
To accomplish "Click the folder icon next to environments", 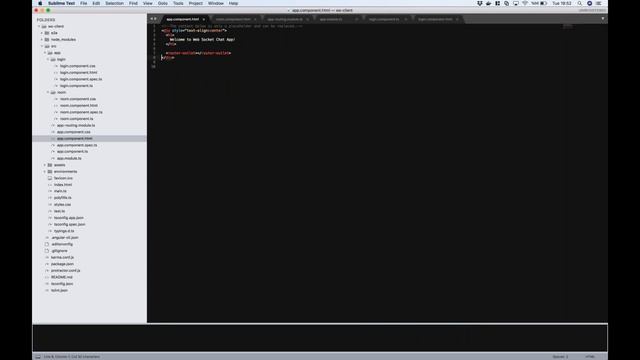I will pos(50,171).
